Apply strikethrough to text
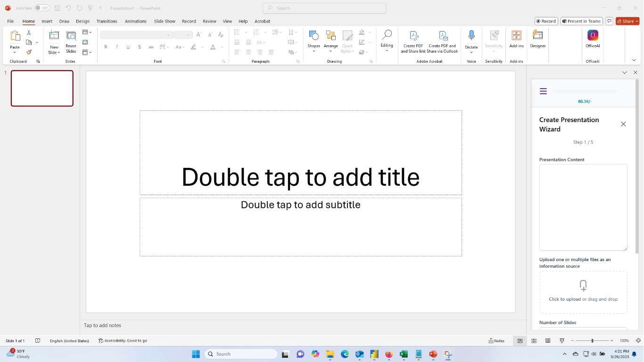Viewport: 644px width, 362px height. click(x=151, y=47)
